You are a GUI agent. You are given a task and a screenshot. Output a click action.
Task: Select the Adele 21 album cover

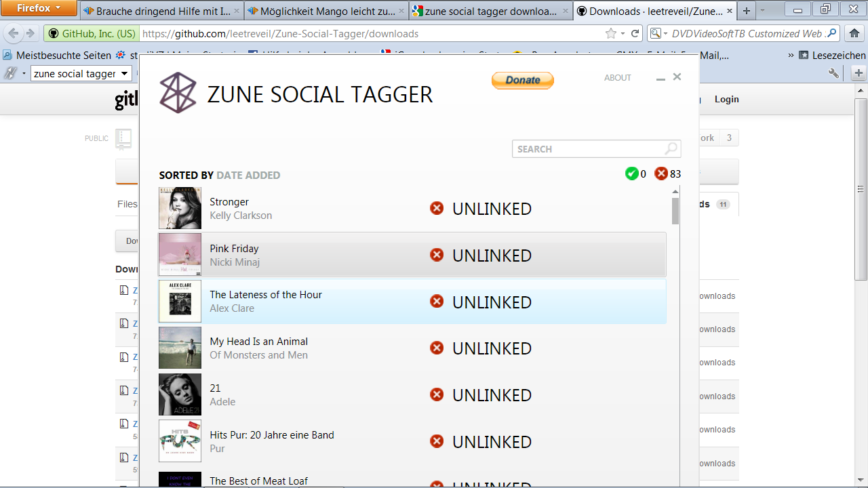(180, 394)
